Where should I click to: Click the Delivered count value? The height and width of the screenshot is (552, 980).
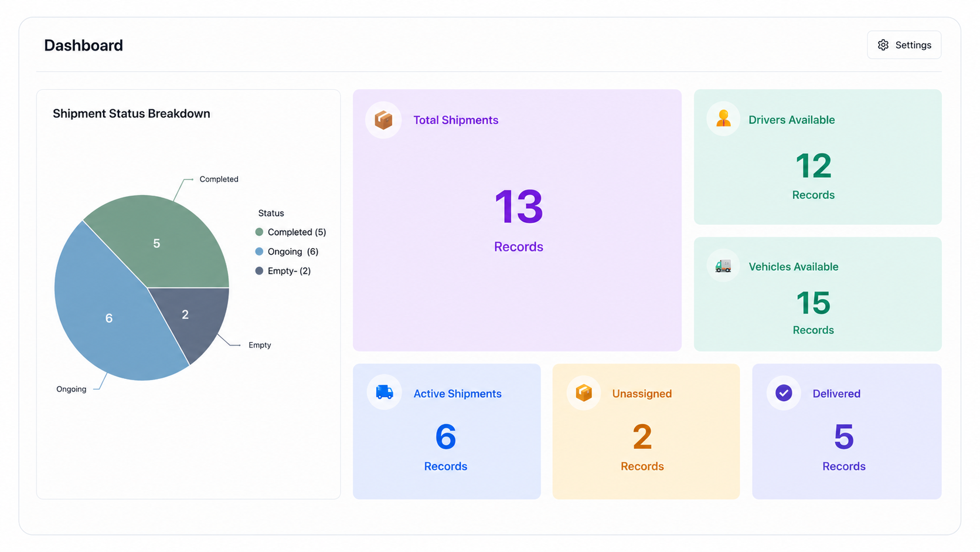(844, 437)
